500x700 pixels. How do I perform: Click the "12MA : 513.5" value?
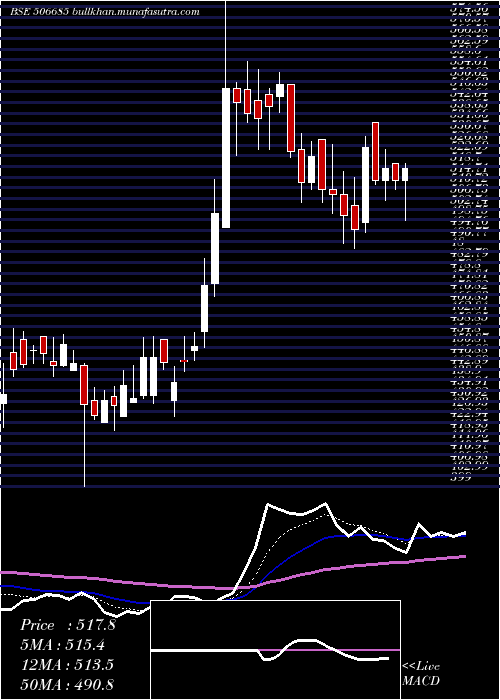67,665
